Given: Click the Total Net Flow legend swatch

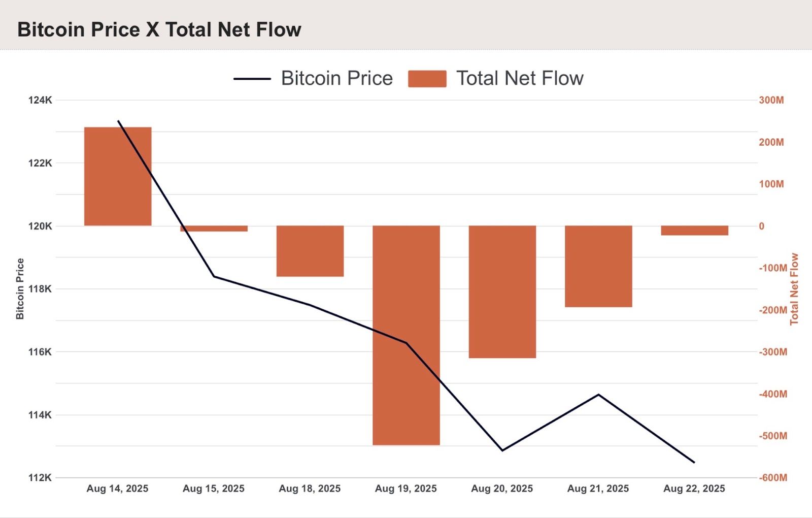Looking at the screenshot, I should (x=427, y=79).
